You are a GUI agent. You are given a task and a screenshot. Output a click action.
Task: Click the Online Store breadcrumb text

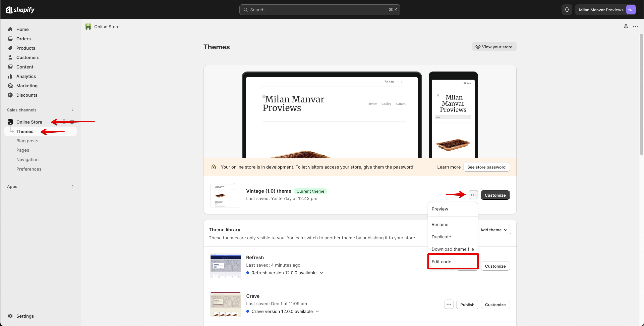[107, 27]
